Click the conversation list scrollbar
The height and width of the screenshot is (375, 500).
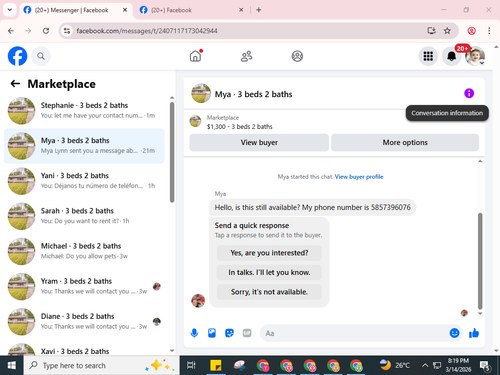(x=172, y=152)
